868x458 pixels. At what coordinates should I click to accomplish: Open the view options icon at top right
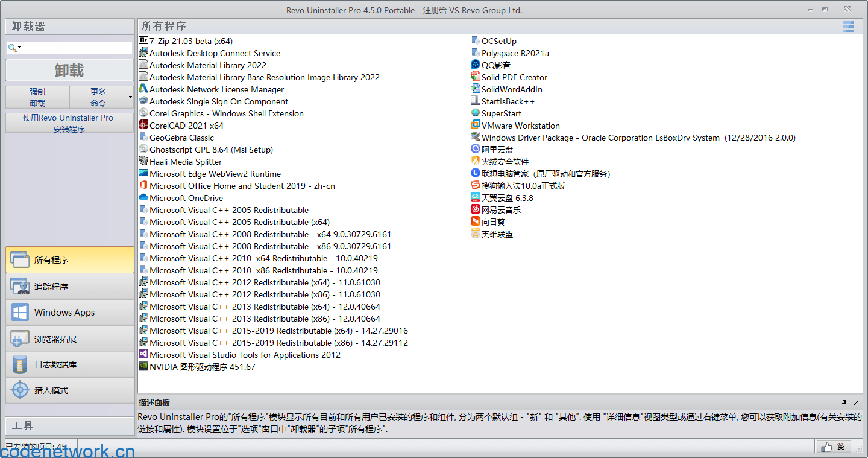click(849, 27)
